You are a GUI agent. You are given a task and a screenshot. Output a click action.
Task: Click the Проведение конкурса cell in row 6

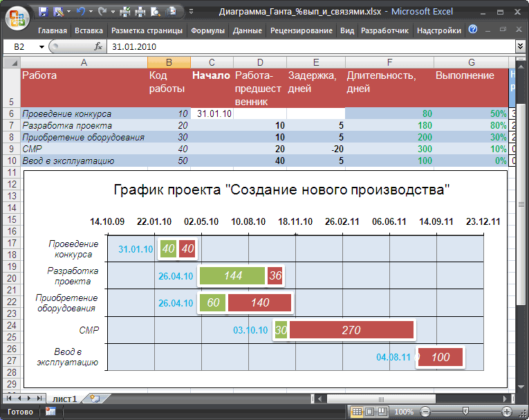(x=84, y=113)
